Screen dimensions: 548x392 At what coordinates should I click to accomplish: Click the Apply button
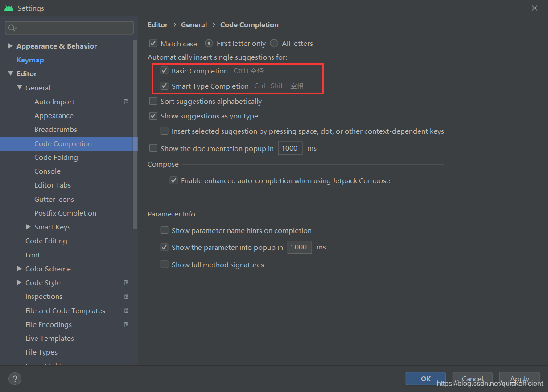click(x=519, y=379)
